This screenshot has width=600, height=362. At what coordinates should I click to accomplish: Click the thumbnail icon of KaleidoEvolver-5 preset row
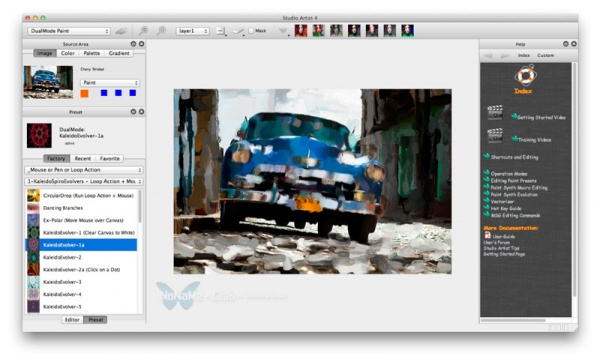pos(33,307)
